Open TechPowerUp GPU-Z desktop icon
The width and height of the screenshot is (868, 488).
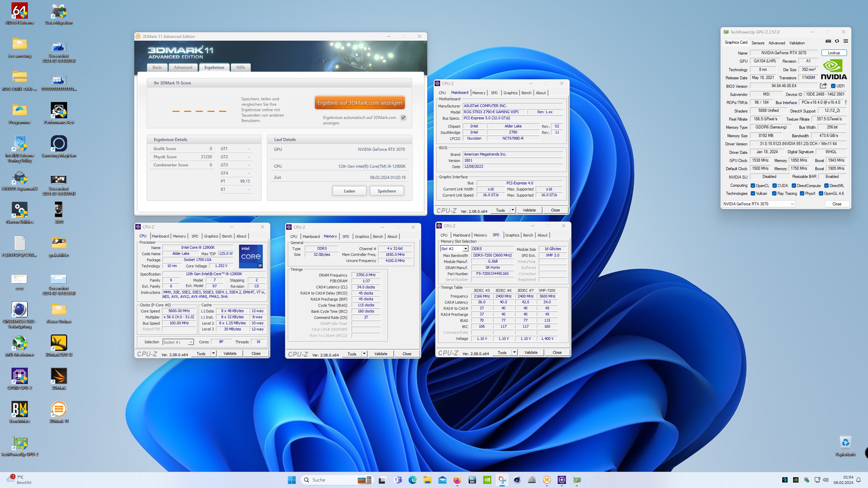pyautogui.click(x=20, y=445)
